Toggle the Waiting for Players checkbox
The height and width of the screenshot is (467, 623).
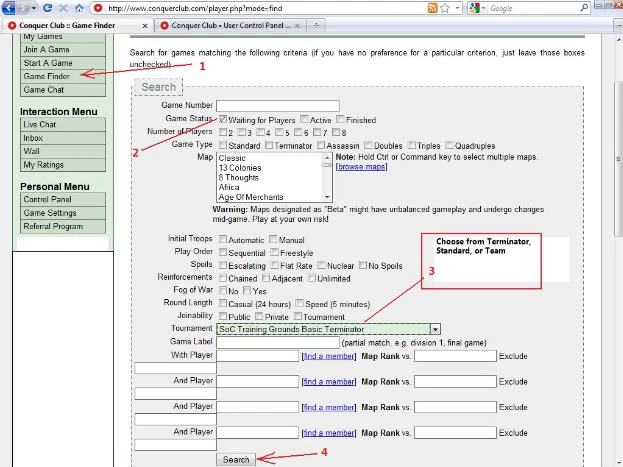(x=223, y=119)
